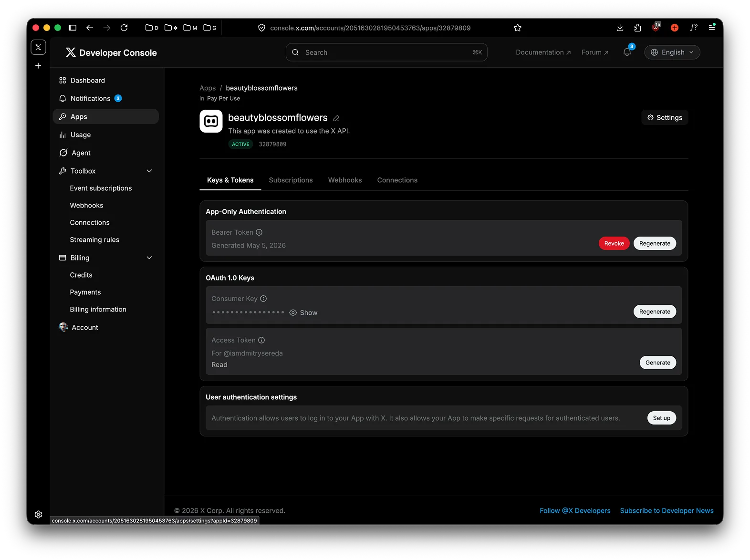This screenshot has height=560, width=750.
Task: Reload the page
Action: 124,28
